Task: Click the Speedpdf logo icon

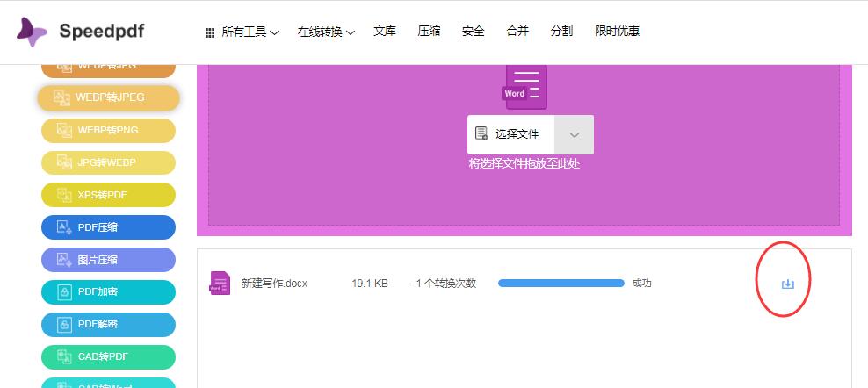Action: pos(33,32)
